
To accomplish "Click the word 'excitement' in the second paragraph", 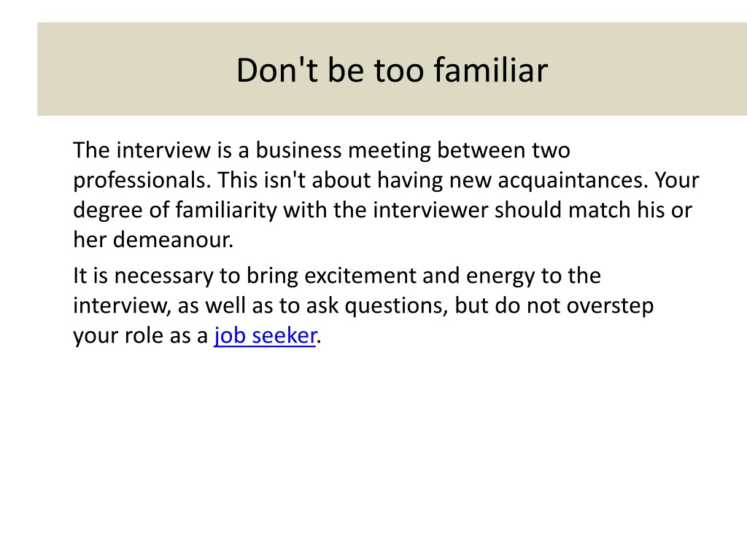I will click(x=360, y=276).
